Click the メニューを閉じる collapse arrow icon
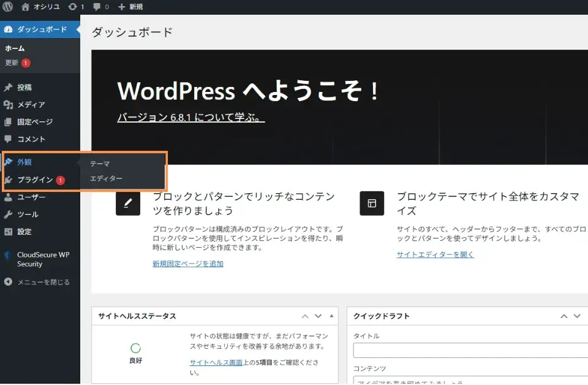 (8, 282)
